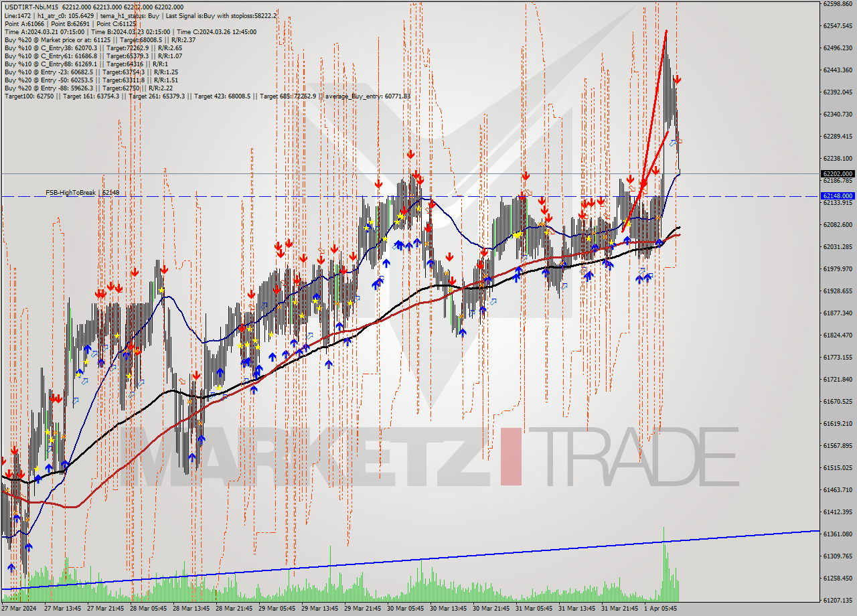
Task: Select the current price tag 62202.000
Action: pyautogui.click(x=837, y=173)
